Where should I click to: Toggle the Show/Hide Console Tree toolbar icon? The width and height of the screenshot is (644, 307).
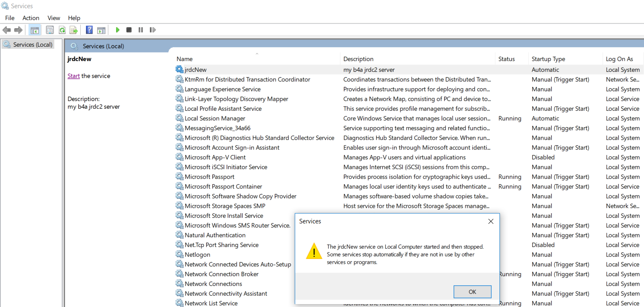[35, 30]
